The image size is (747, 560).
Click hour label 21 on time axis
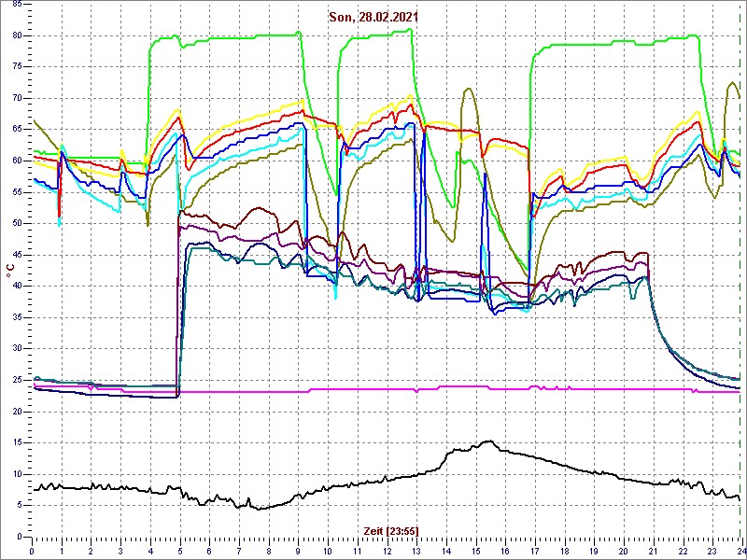(x=654, y=550)
